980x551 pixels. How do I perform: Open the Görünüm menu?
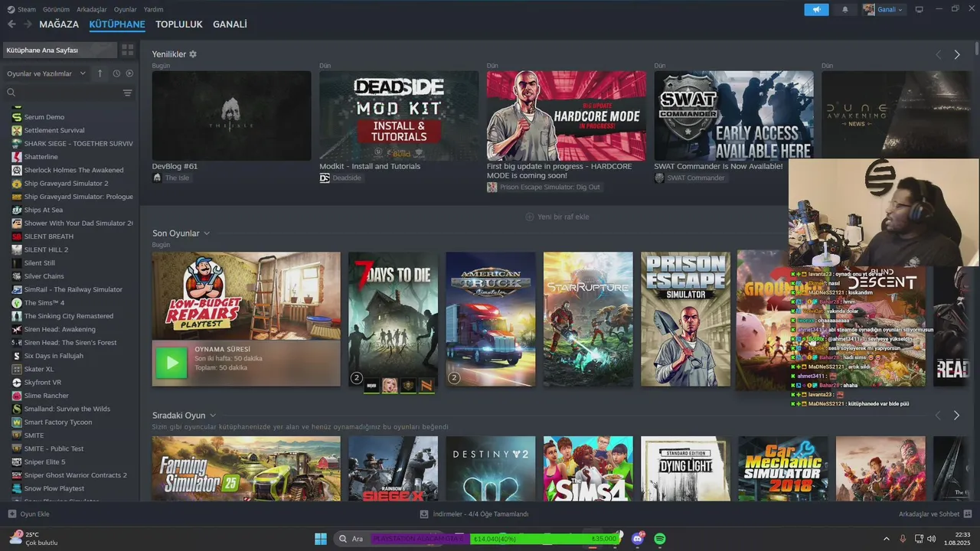click(x=56, y=9)
